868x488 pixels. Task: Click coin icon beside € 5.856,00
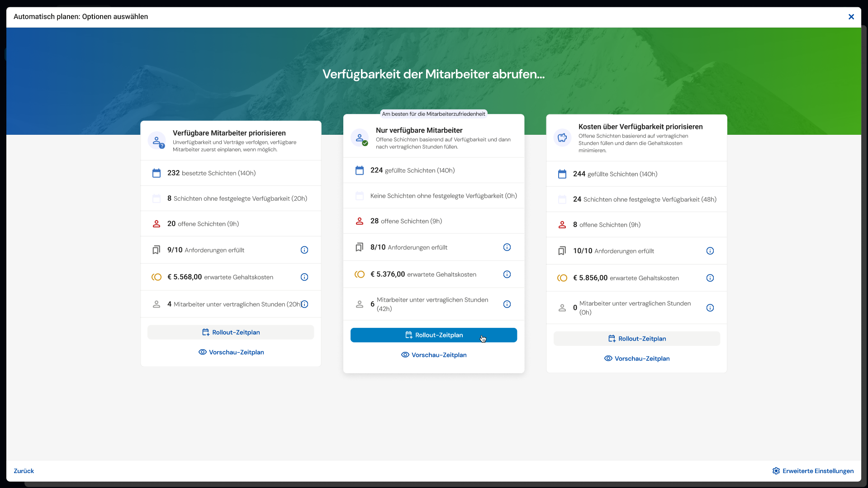[562, 278]
